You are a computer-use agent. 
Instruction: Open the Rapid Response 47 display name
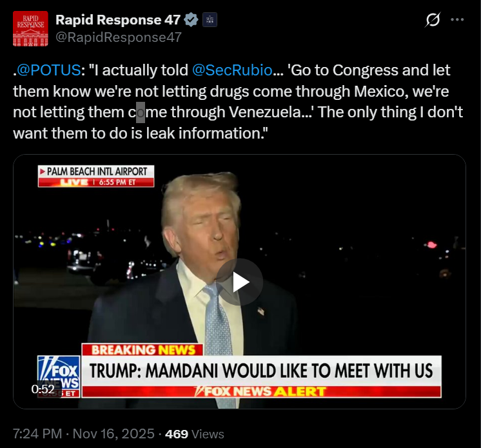point(118,20)
